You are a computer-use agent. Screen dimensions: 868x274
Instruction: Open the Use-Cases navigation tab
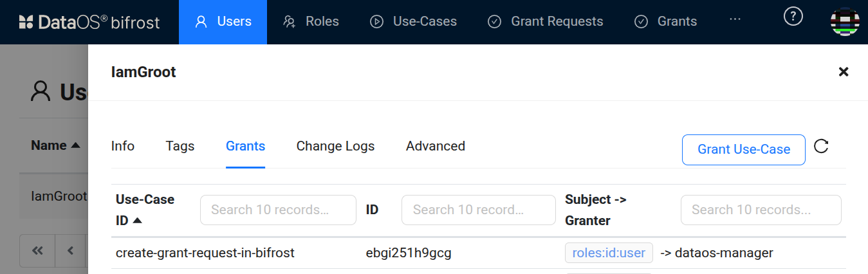tap(413, 22)
